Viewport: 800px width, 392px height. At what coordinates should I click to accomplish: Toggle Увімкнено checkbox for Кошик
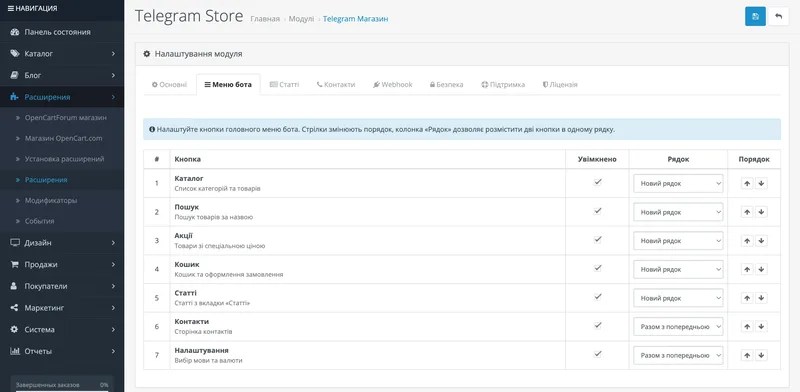[x=597, y=267]
